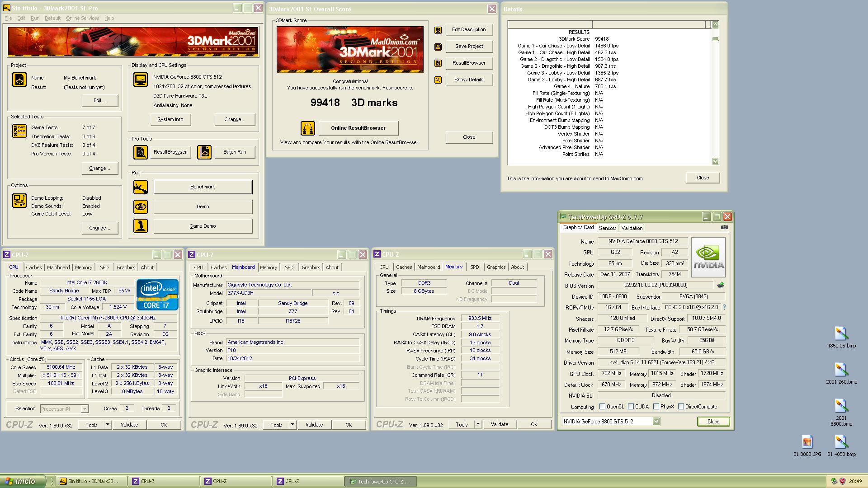Screen dimensions: 868x488
Task: Click the Display and CPU Settings monitor icon
Action: [x=141, y=80]
